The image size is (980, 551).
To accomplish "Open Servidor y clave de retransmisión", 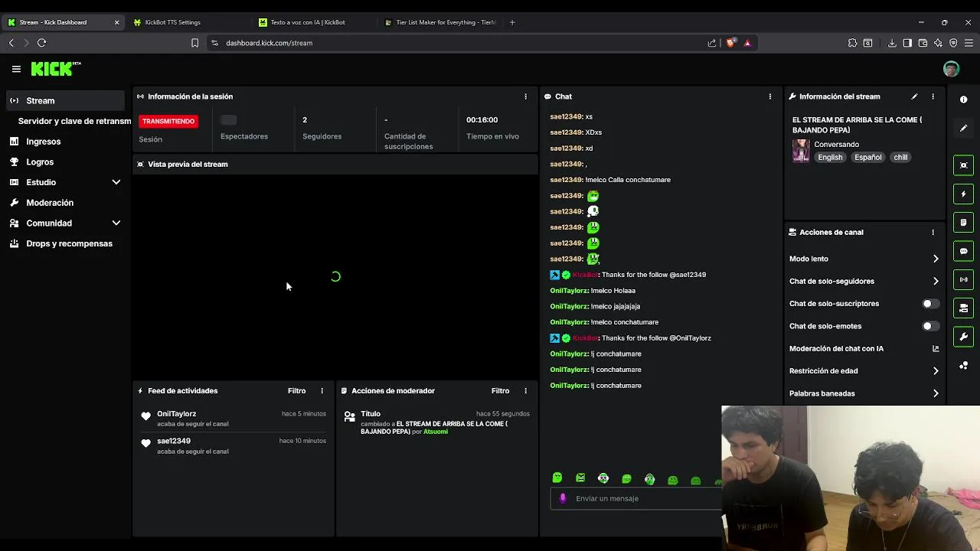I will pyautogui.click(x=74, y=121).
